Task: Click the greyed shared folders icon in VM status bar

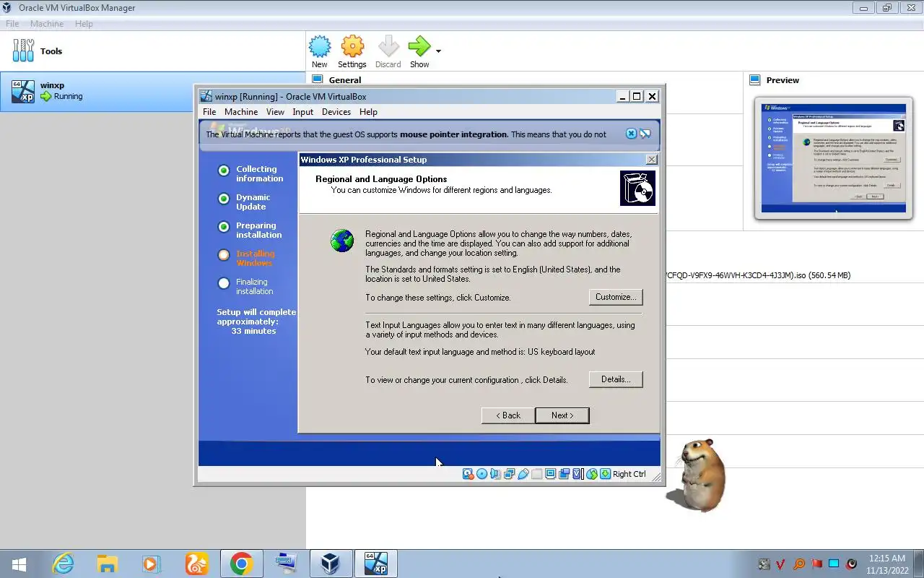Action: pos(536,474)
